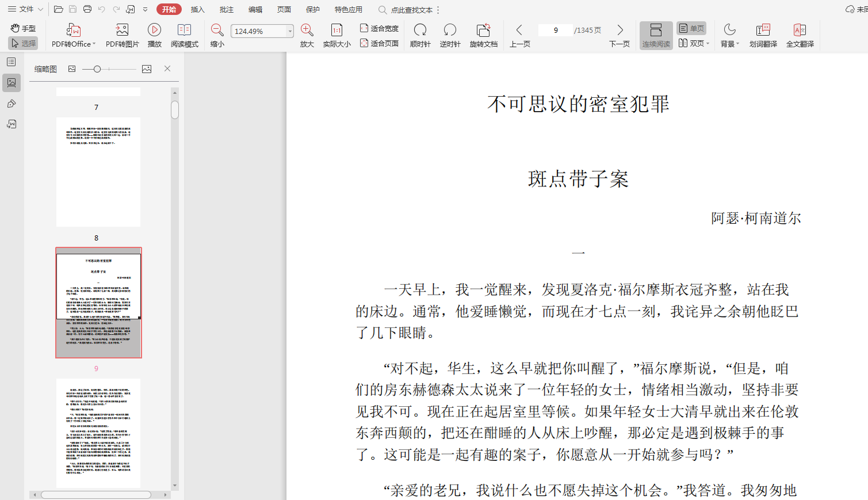This screenshot has height=500, width=868.
Task: Select the page 8 thumbnail
Action: tap(98, 172)
